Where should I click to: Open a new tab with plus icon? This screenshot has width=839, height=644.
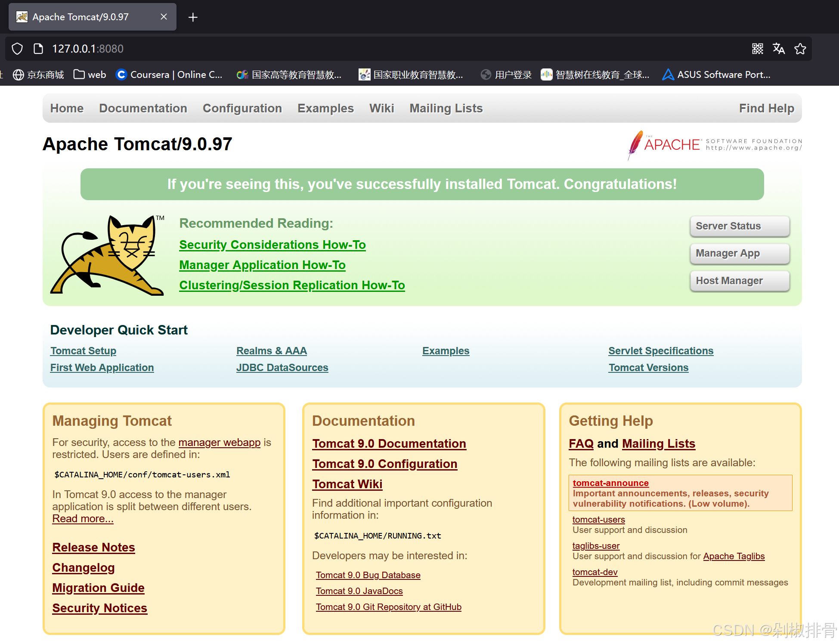[x=193, y=17]
